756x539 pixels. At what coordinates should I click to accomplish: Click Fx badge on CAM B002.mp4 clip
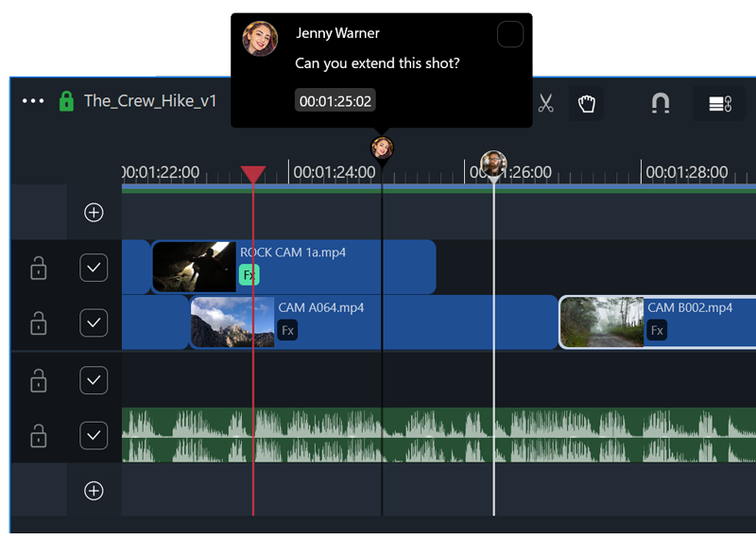coord(657,330)
